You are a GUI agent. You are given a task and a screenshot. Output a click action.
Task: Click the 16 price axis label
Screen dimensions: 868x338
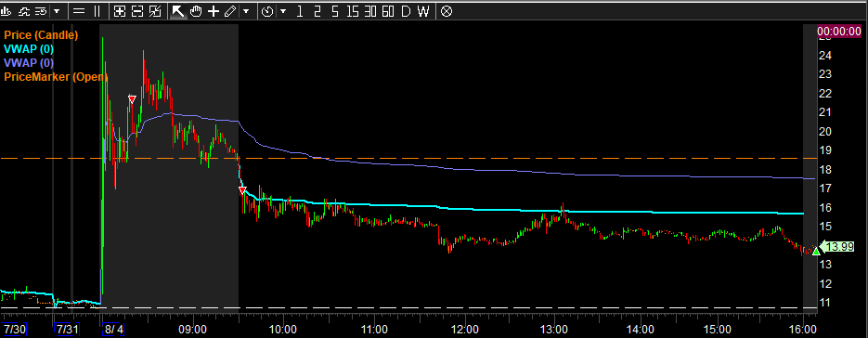tap(824, 207)
